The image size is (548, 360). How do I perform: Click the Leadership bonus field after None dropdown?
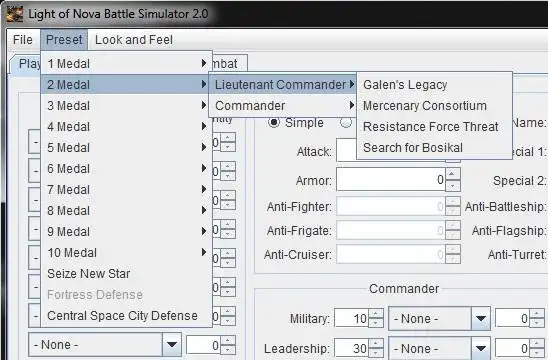[512, 348]
